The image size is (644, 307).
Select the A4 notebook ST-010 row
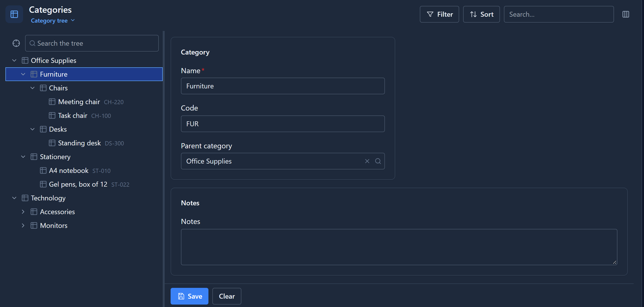coord(84,171)
